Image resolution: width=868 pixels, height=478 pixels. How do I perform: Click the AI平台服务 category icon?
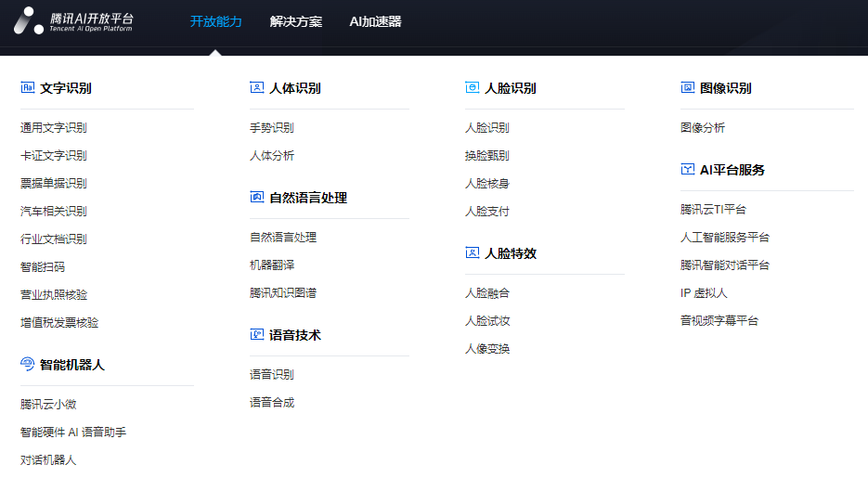pos(687,170)
